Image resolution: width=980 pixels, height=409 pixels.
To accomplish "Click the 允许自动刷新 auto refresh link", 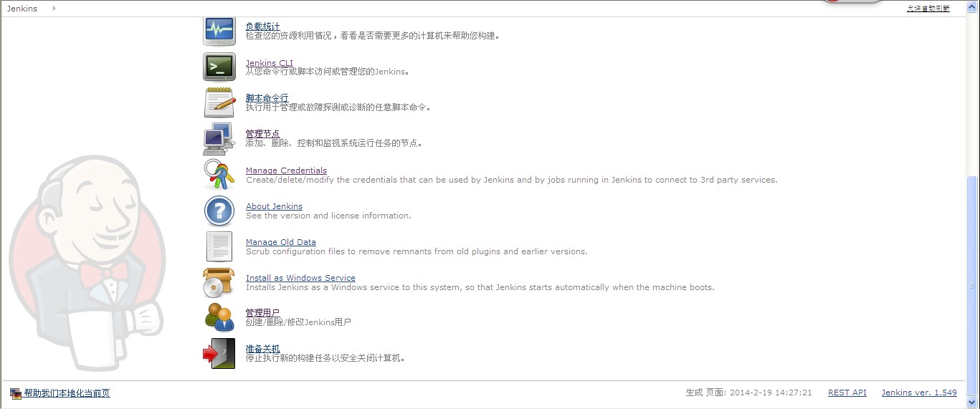I will 928,9.
